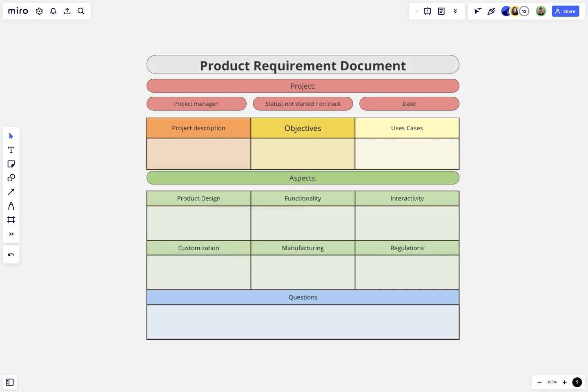Click the empty cell under Regulations
Viewport: 588px width, 392px height.
pos(407,273)
